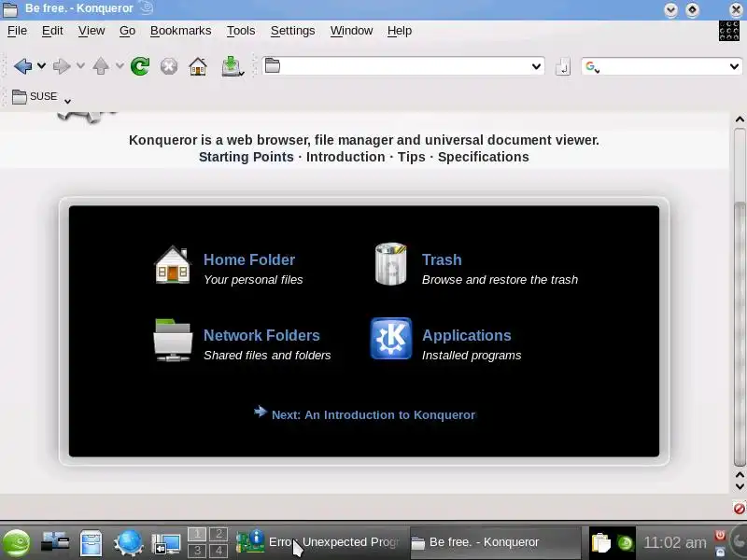Image resolution: width=747 pixels, height=560 pixels.
Task: Select Be free. - Konqueror taskbar entry
Action: (x=495, y=542)
